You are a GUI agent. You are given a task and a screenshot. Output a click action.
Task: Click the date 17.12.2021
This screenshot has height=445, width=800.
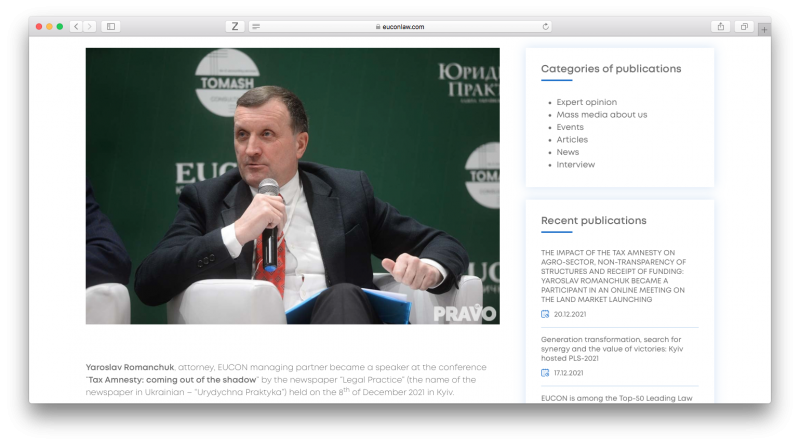point(568,373)
